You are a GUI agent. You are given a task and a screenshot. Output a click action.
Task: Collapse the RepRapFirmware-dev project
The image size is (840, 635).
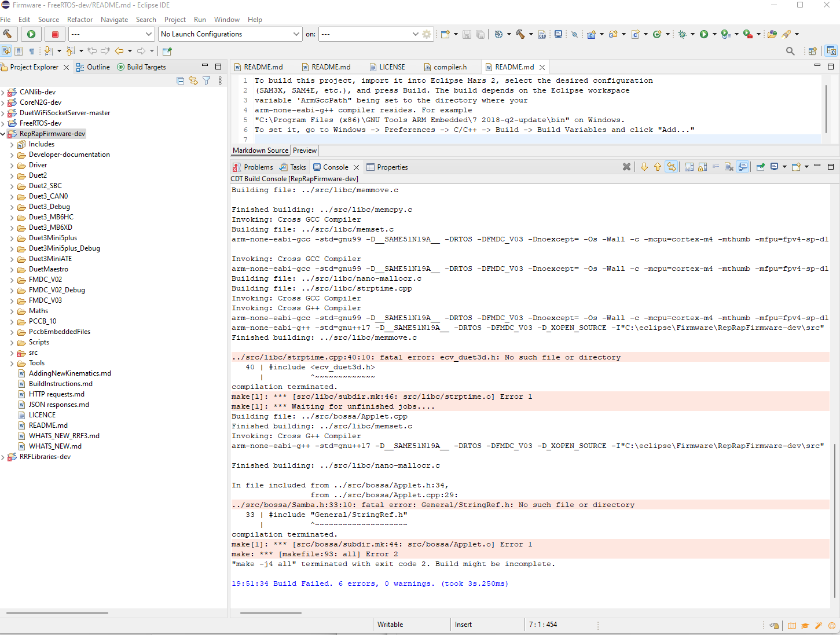[3, 134]
